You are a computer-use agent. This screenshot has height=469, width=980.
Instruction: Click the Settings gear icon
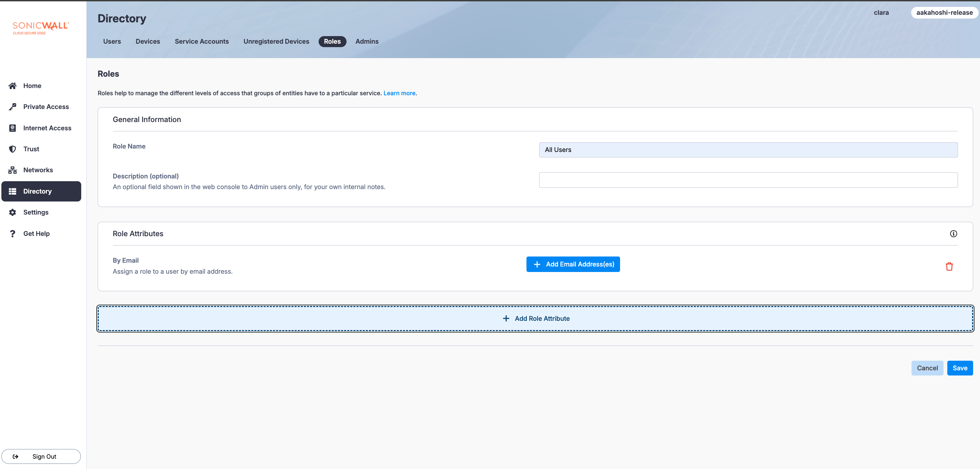12,212
